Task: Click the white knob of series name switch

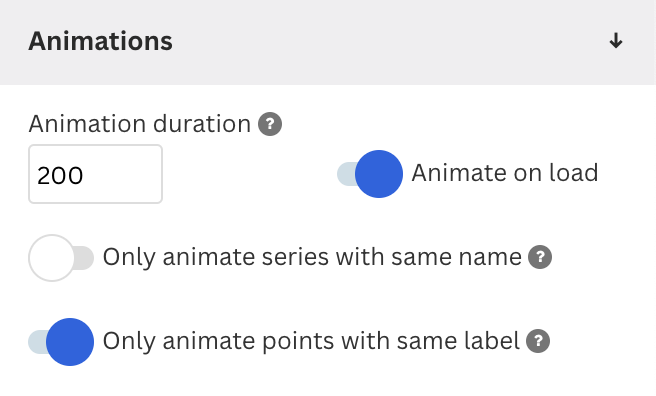Action: point(51,258)
